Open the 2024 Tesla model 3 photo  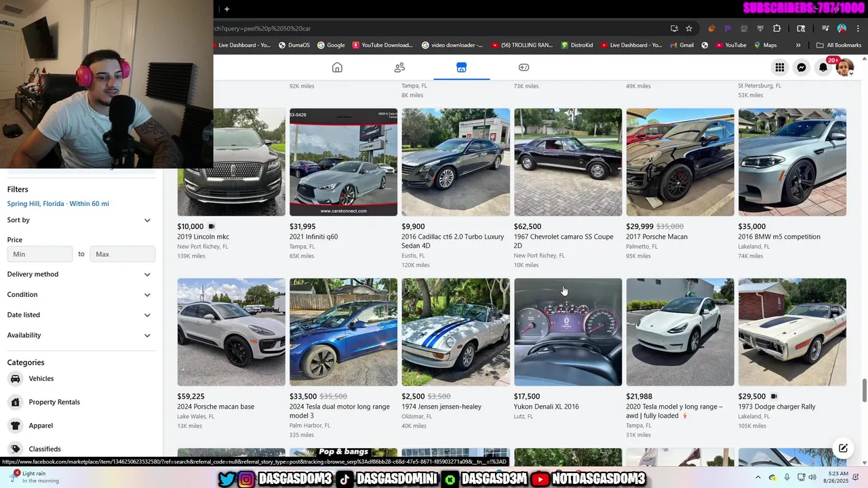pos(343,332)
